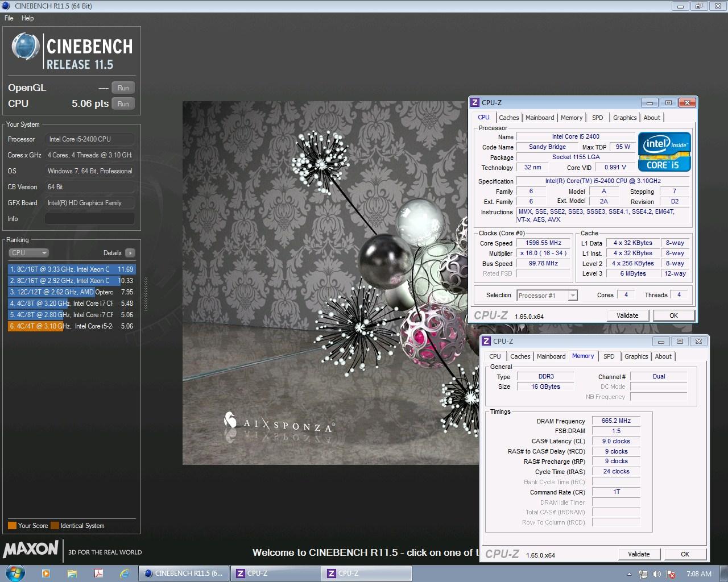Switch to Mainboard tab in upper CPU-Z window
Screen dimensions: 728x582
(x=540, y=118)
